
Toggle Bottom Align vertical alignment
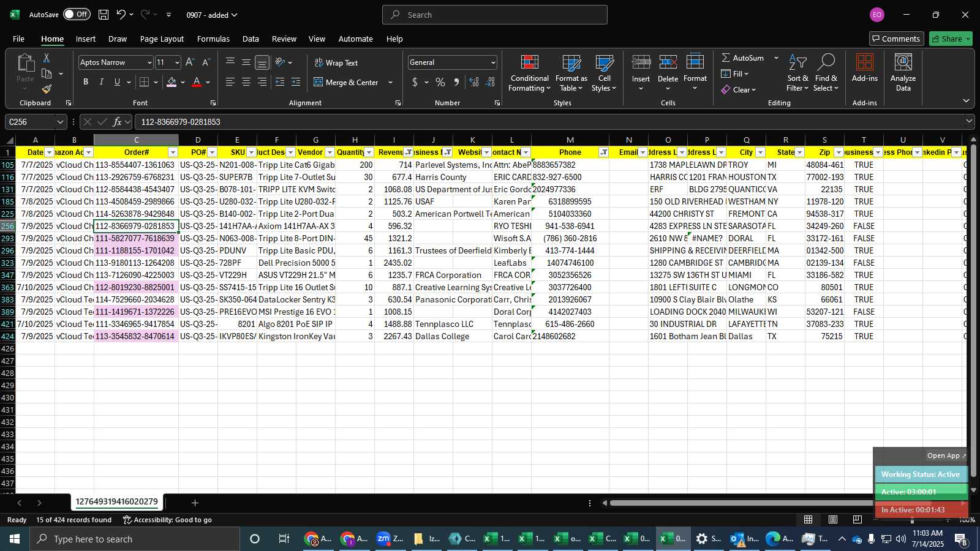click(x=262, y=62)
